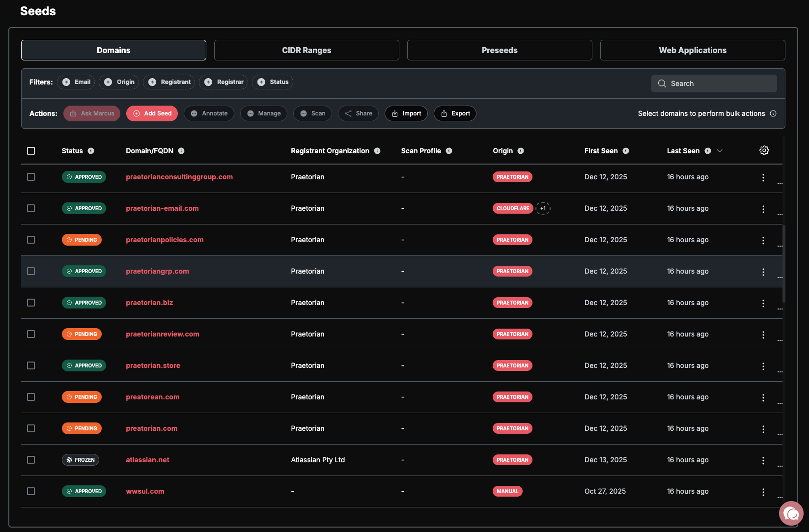Open row menu for atlassian.net
Image resolution: width=809 pixels, height=532 pixels.
click(763, 460)
